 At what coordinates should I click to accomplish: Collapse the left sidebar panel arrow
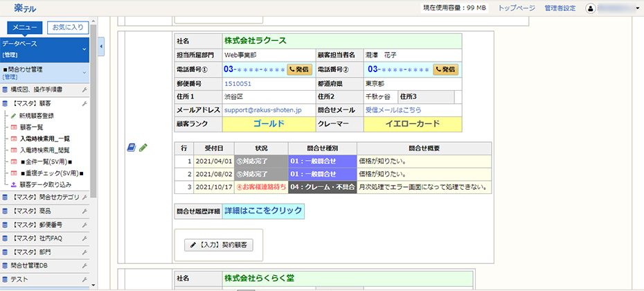(102, 46)
